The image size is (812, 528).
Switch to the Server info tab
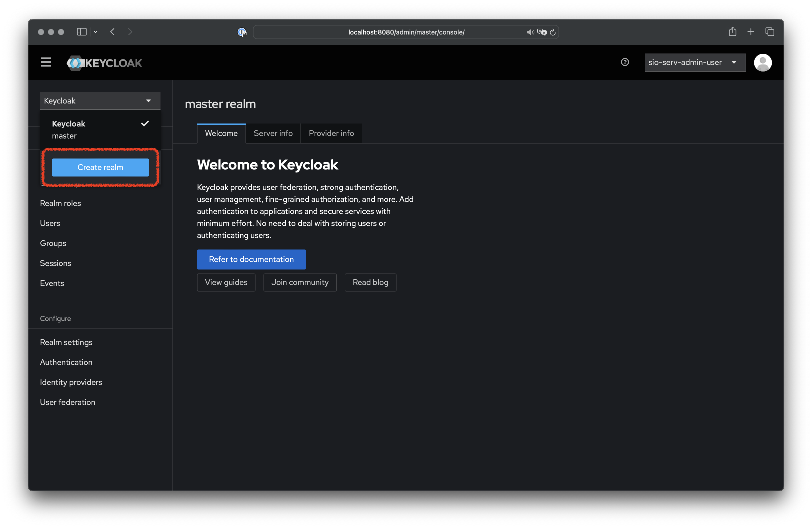click(x=273, y=133)
